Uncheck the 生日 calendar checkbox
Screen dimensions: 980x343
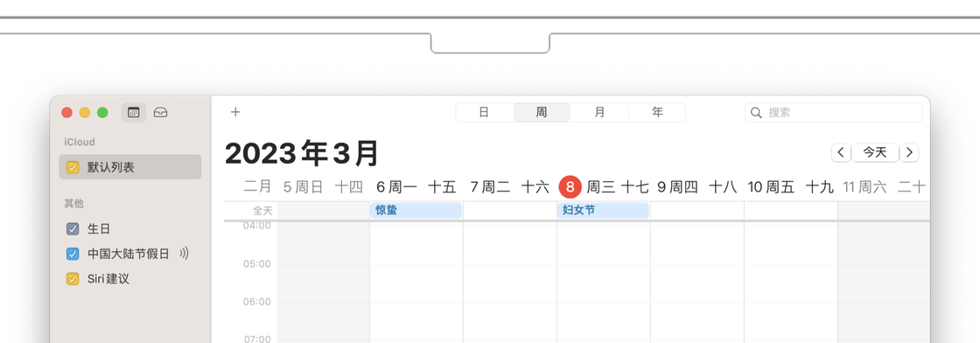click(73, 228)
